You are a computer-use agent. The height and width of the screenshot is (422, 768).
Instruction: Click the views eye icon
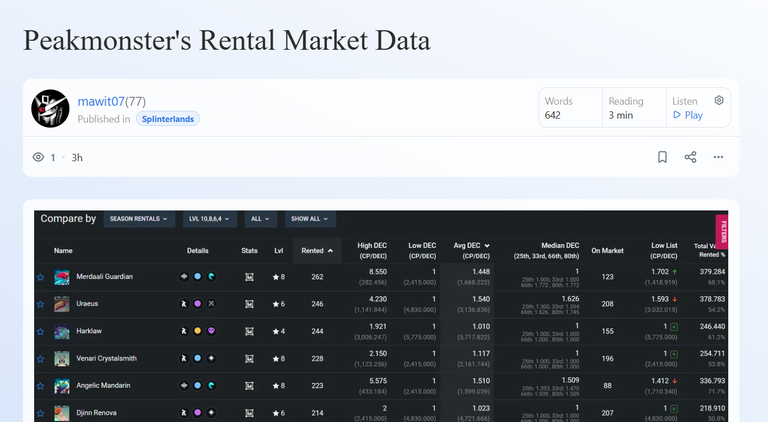click(38, 157)
